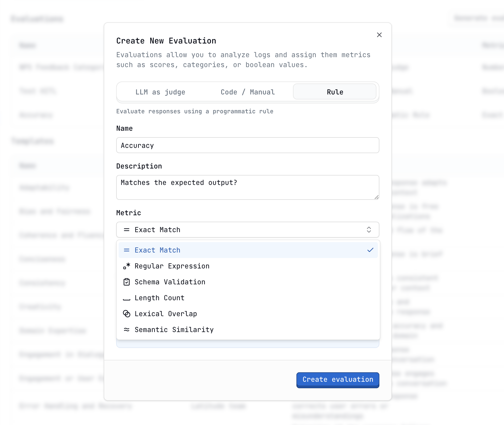The image size is (504, 425).
Task: Select Schema Validation metric entry
Action: pos(170,282)
